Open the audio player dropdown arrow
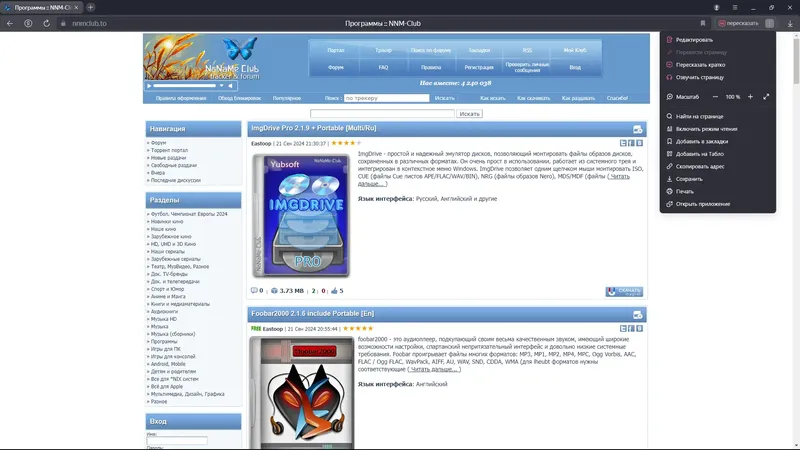Image resolution: width=800 pixels, height=450 pixels. pos(221,86)
